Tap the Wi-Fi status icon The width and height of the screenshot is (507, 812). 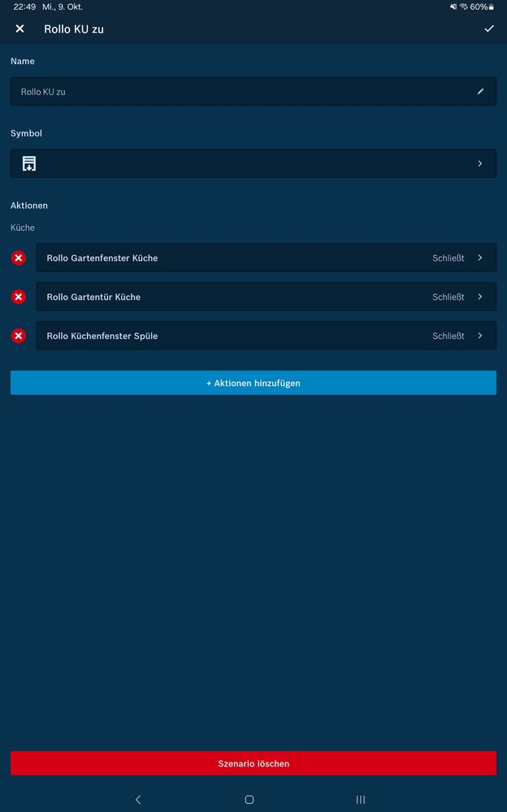[x=463, y=7]
